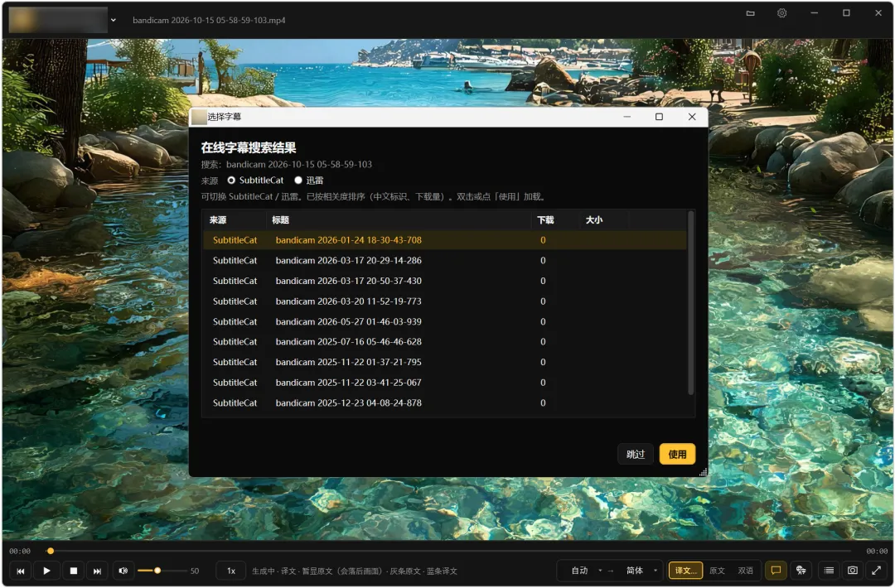This screenshot has height=588, width=895.
Task: Select 迅雷 as the subtitle source
Action: (309, 181)
